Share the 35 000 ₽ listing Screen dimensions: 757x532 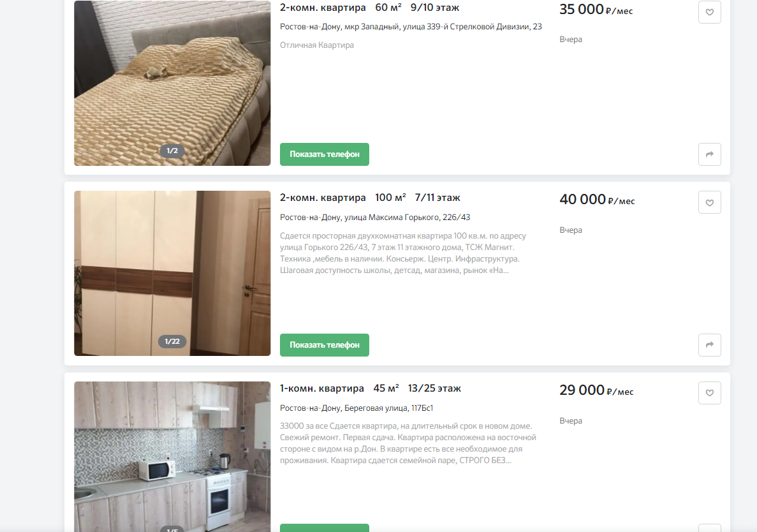(709, 154)
